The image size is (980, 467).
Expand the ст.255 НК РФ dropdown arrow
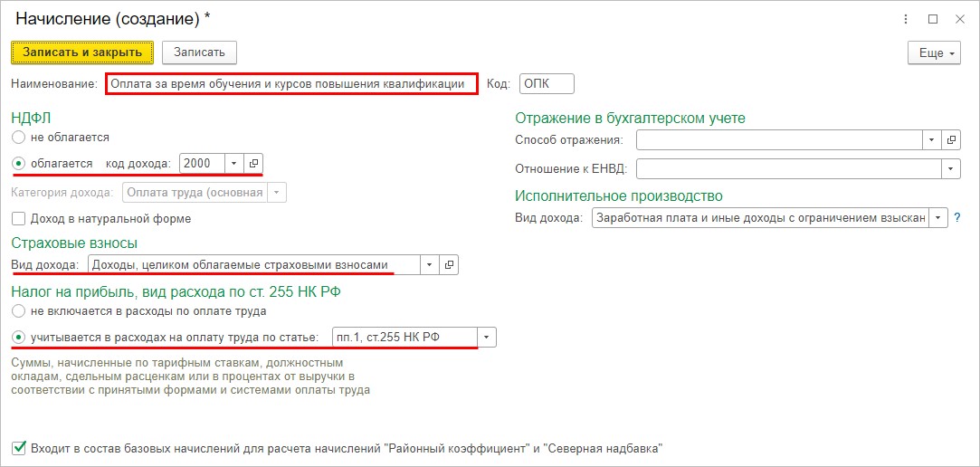(x=488, y=337)
